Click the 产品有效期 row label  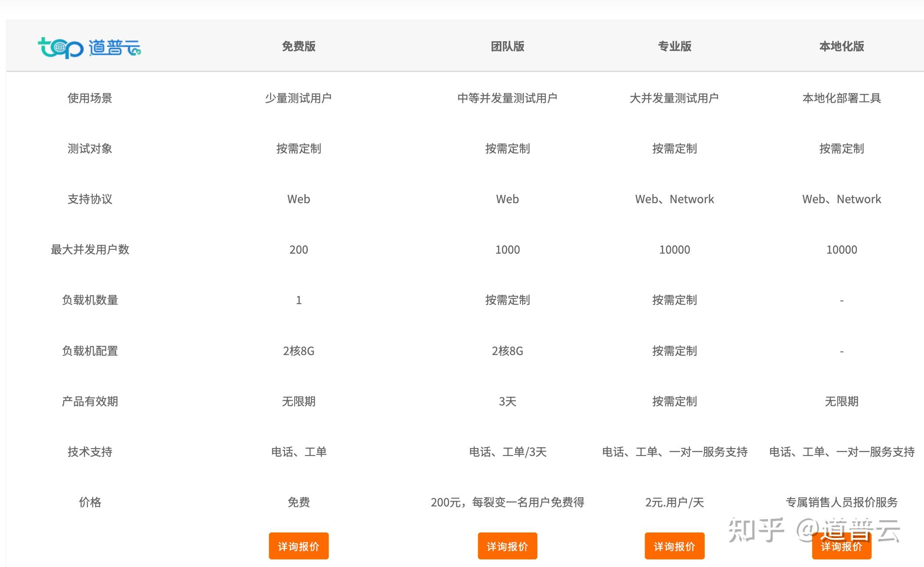pos(90,401)
